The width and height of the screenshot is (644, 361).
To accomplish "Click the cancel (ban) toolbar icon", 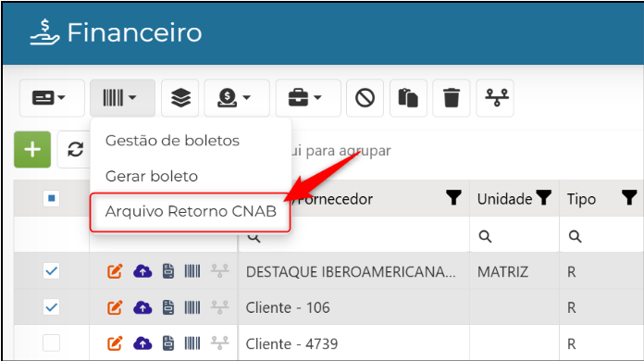I will (x=365, y=98).
